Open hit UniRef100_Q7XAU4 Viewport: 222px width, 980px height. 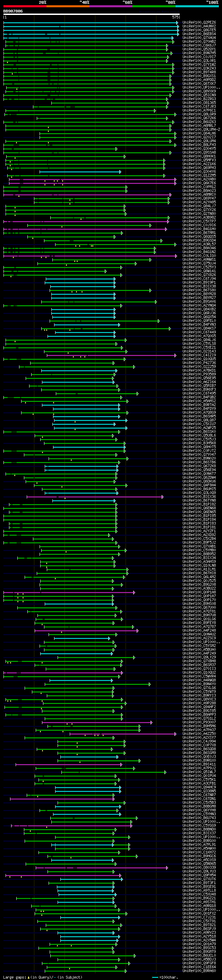pyautogui.click(x=199, y=38)
